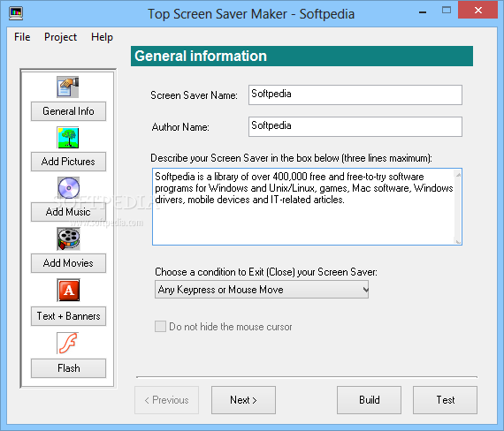Click the description box scroll up arrow
This screenshot has width=504, height=431.
coord(458,175)
